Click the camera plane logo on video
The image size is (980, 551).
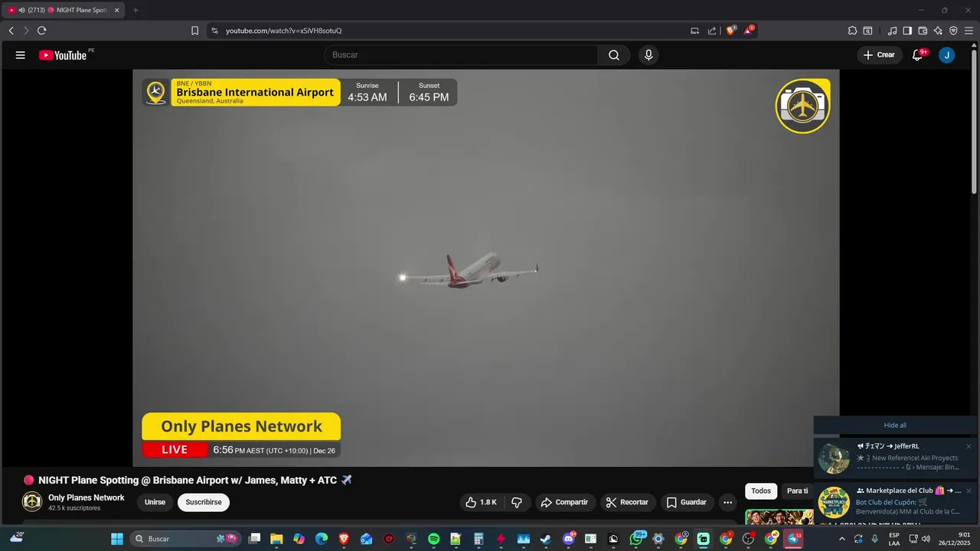[802, 106]
